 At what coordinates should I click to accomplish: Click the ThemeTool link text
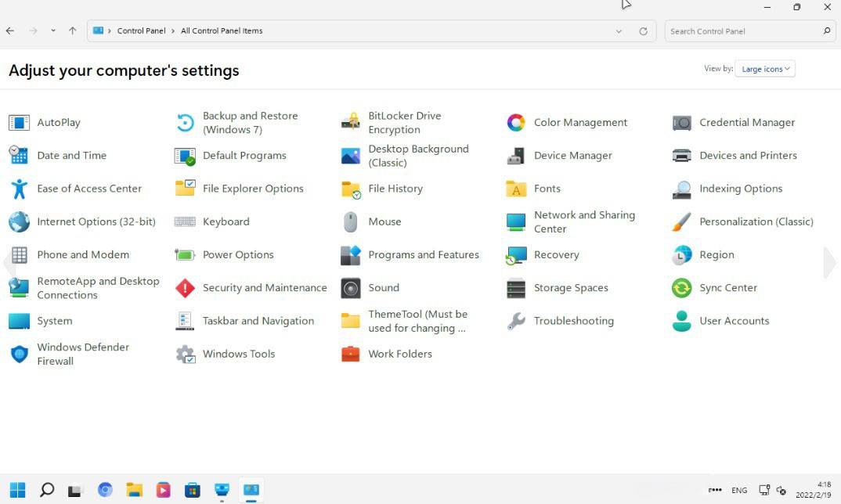click(x=417, y=321)
